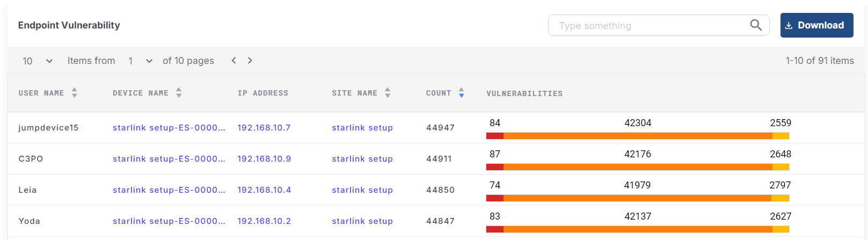
Task: Sort the table by Device Name
Action: point(179,93)
